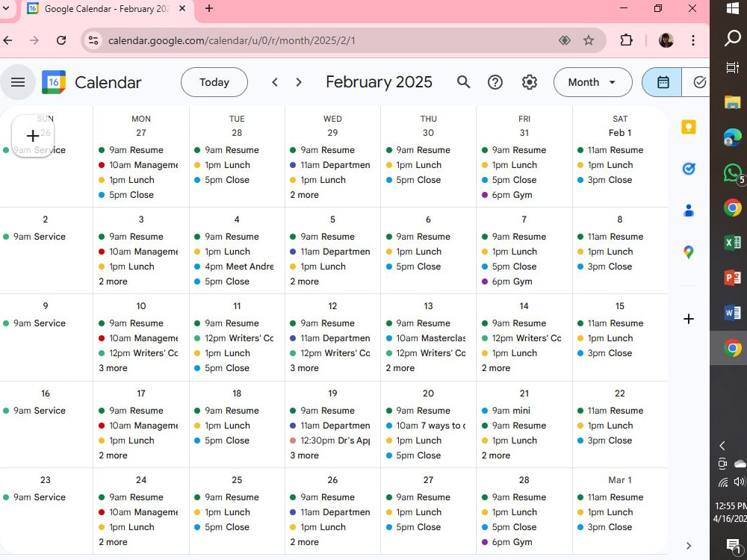Viewport: 747px width, 560px height.
Task: Open browser Extensions puzzle icon
Action: point(626,40)
